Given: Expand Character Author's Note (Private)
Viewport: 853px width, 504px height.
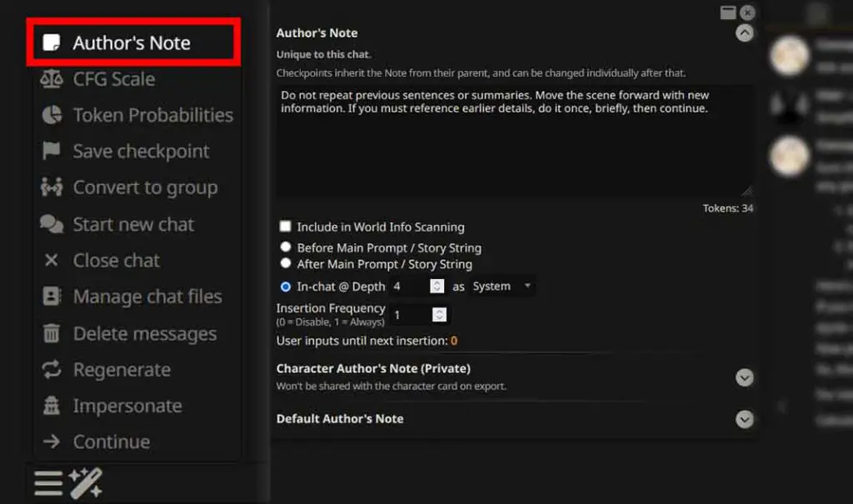Looking at the screenshot, I should [x=744, y=377].
